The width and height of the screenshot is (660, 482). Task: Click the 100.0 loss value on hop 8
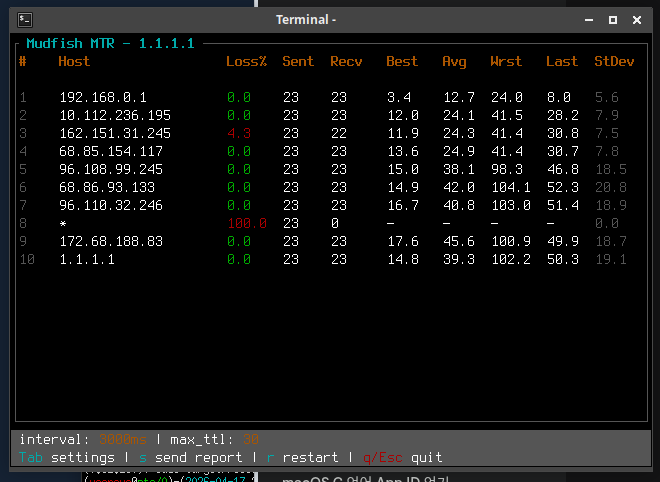(x=246, y=223)
